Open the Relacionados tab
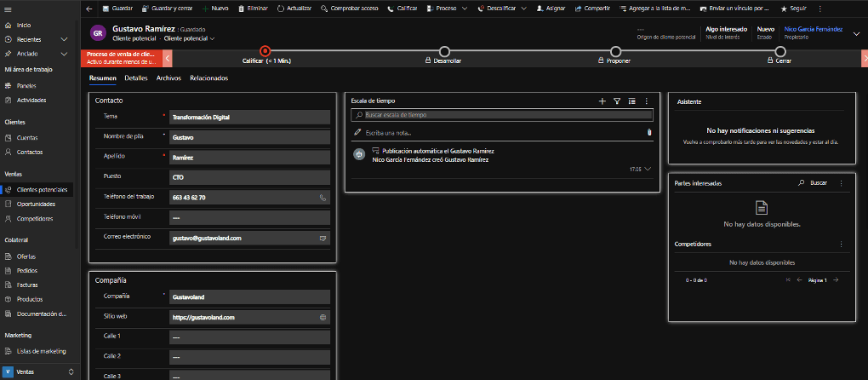This screenshot has height=380, width=868. pos(208,78)
